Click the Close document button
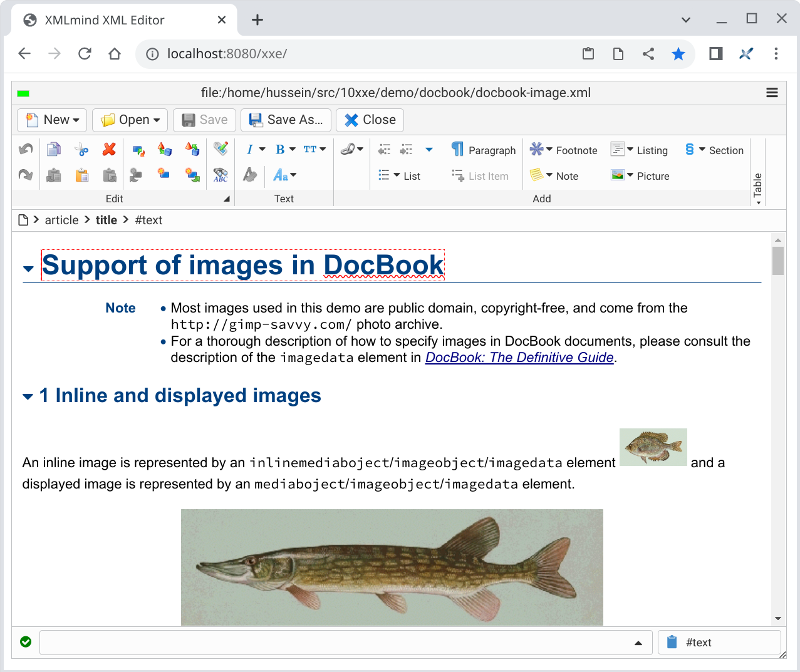The height and width of the screenshot is (672, 800). tap(370, 120)
